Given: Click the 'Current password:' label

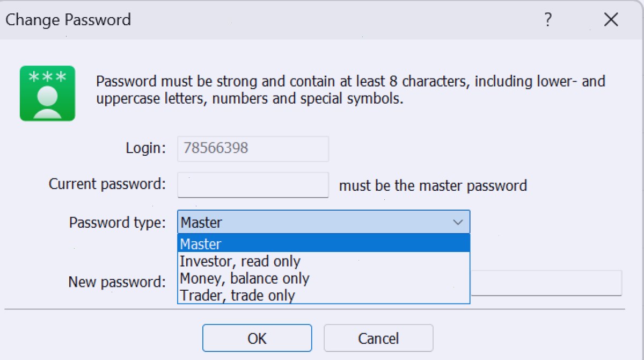Looking at the screenshot, I should (x=107, y=184).
